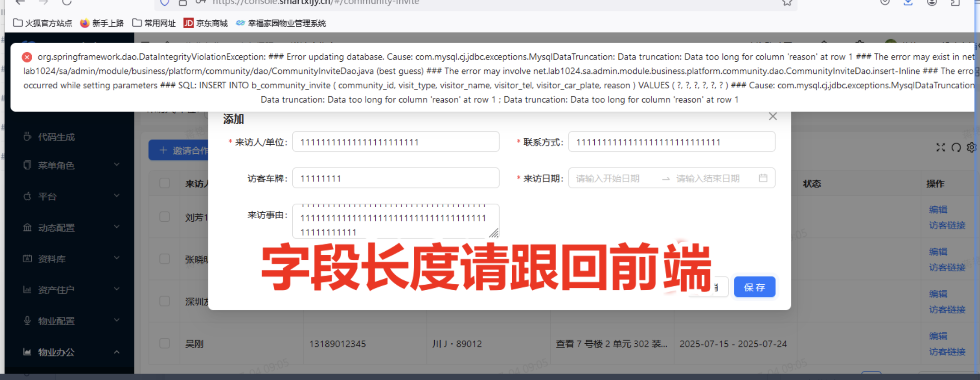This screenshot has height=380, width=980.
Task: Open the 火狐官方站点 bookmark folder
Action: pos(43,23)
